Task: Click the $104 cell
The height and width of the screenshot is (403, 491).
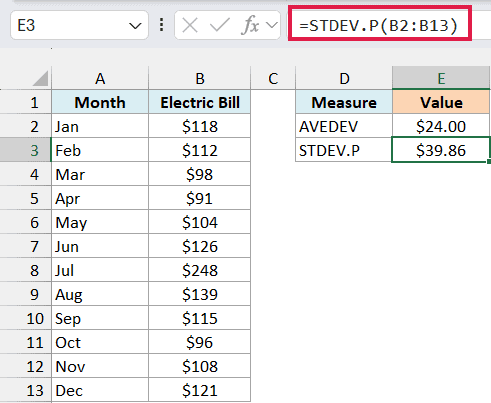Action: click(199, 222)
